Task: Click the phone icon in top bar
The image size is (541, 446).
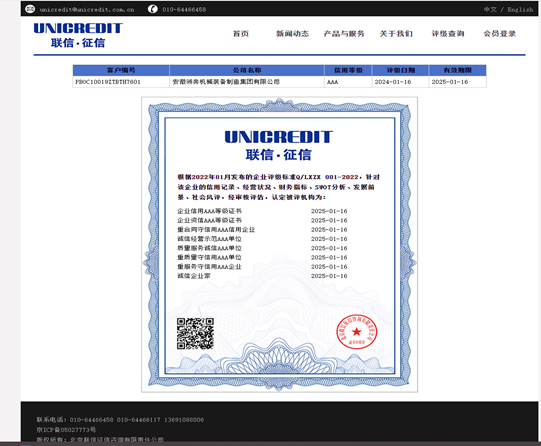Action: click(x=153, y=9)
